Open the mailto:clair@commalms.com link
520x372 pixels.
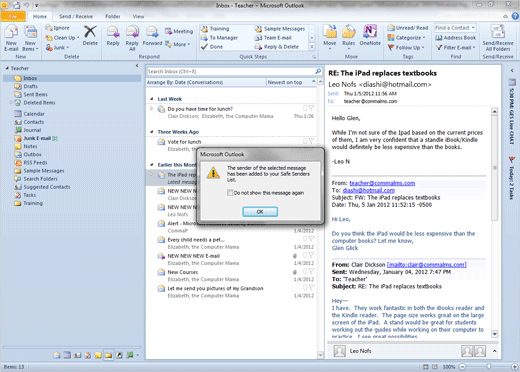426,265
